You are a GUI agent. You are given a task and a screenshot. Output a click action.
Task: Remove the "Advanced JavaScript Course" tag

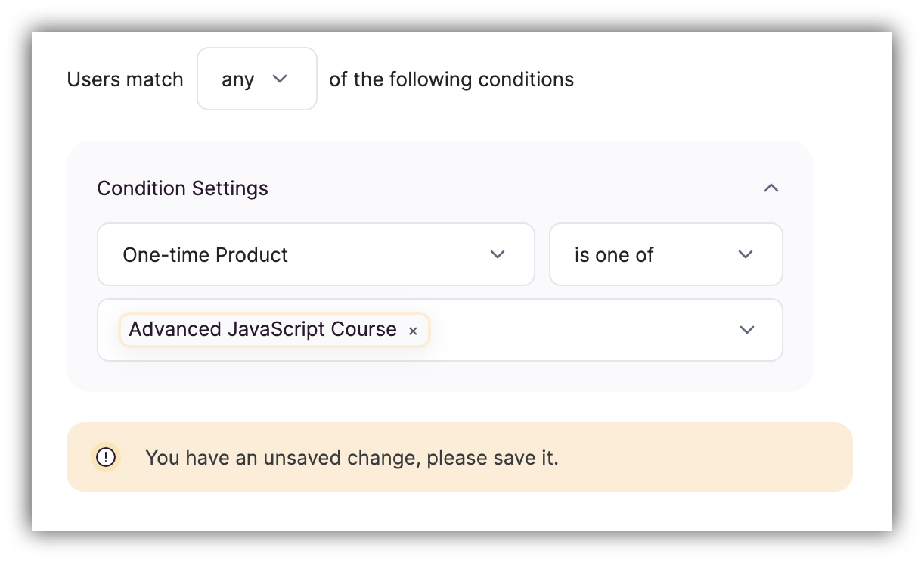coord(413,331)
